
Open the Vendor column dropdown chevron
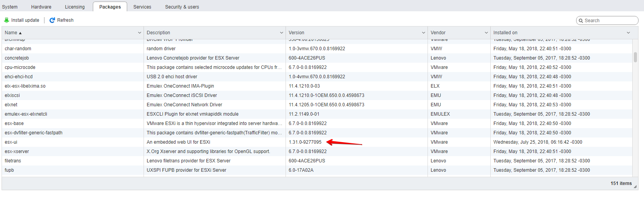pos(486,33)
